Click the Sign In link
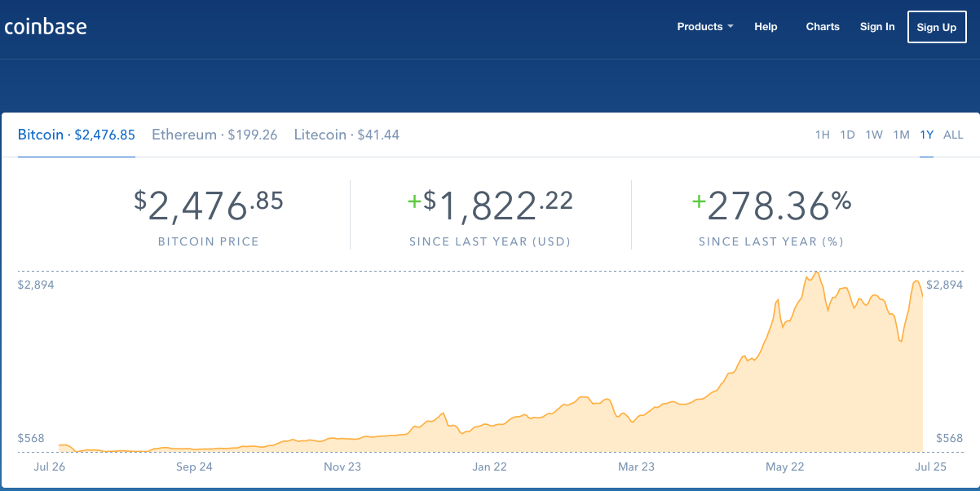The image size is (980, 491). tap(877, 27)
